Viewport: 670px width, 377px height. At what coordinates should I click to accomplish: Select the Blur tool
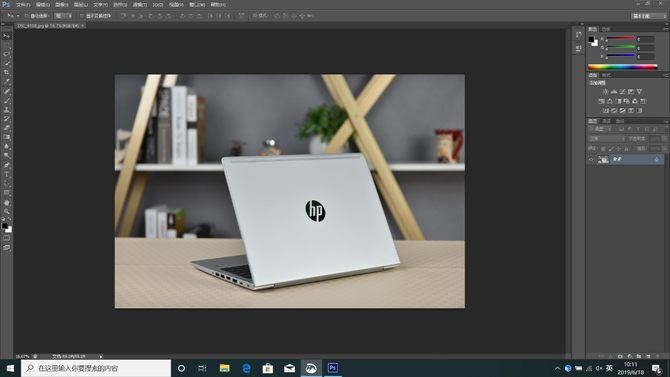(6, 146)
